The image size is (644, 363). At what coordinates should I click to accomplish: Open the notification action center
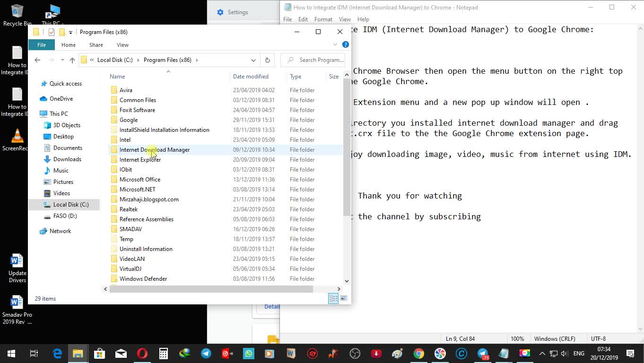630,354
